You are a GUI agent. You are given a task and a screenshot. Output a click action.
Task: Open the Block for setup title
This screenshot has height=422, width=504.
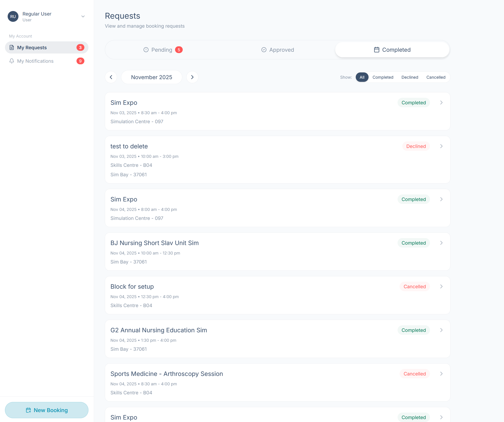click(132, 286)
